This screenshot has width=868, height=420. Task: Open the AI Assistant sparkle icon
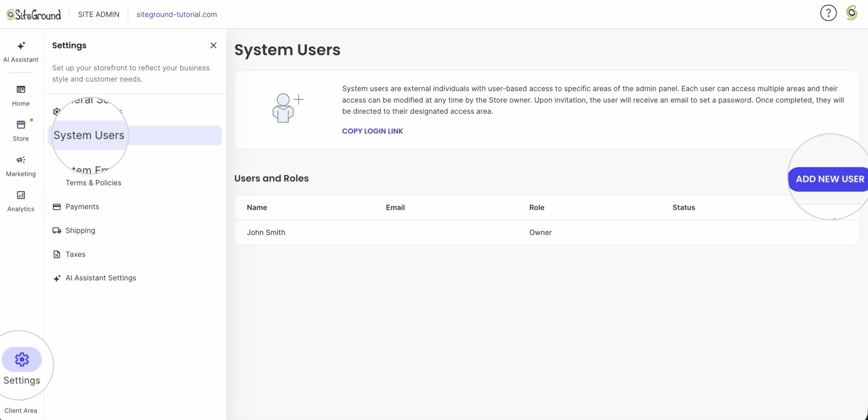21,46
